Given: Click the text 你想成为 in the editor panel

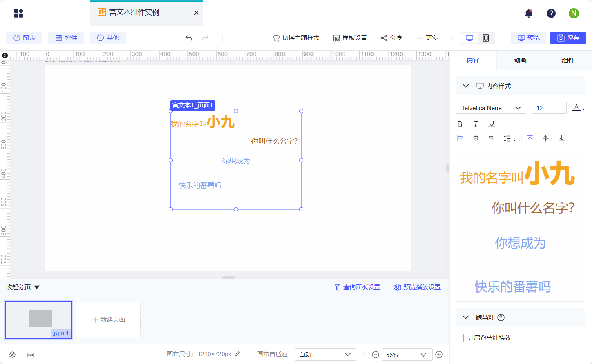Looking at the screenshot, I should pos(521,243).
